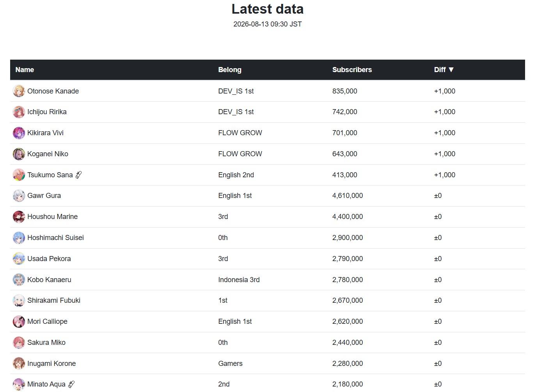The width and height of the screenshot is (536, 392).
Task: Click Ichijou Ririka's avatar icon
Action: click(x=19, y=112)
